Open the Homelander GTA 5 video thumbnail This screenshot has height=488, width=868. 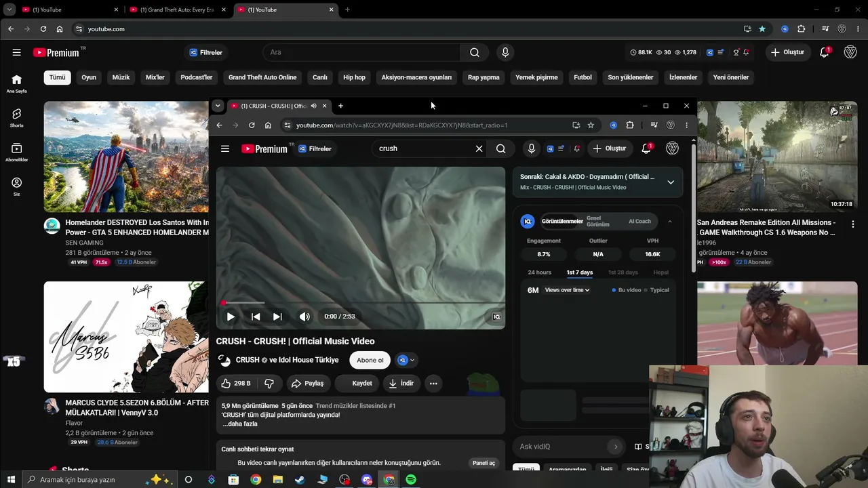(x=126, y=157)
